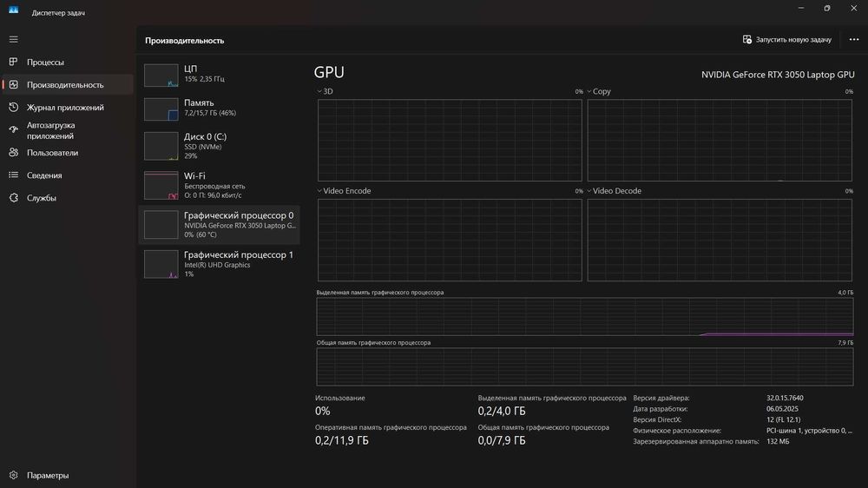Open Параметры at the bottom
The image size is (868, 488).
(x=68, y=475)
